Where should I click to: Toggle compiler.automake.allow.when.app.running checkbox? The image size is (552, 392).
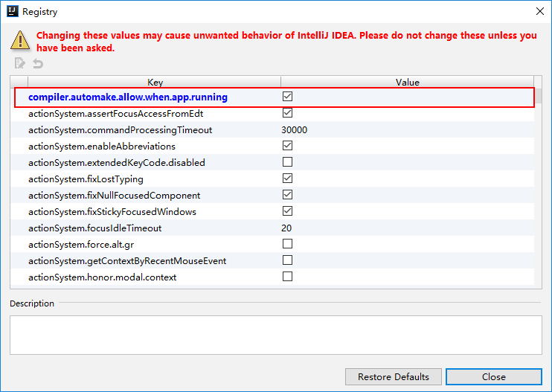coord(287,97)
